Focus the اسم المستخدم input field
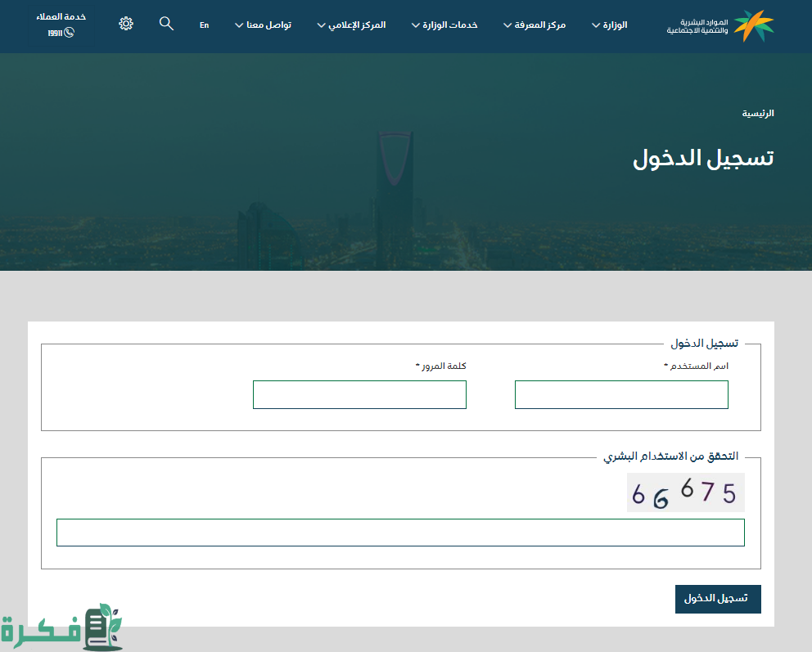This screenshot has width=812, height=652. [x=621, y=394]
